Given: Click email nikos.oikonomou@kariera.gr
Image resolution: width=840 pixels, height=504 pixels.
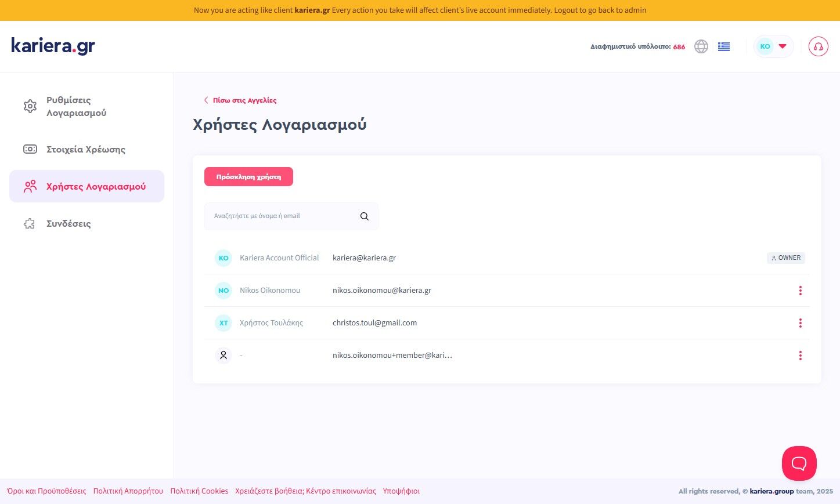Looking at the screenshot, I should point(382,291).
